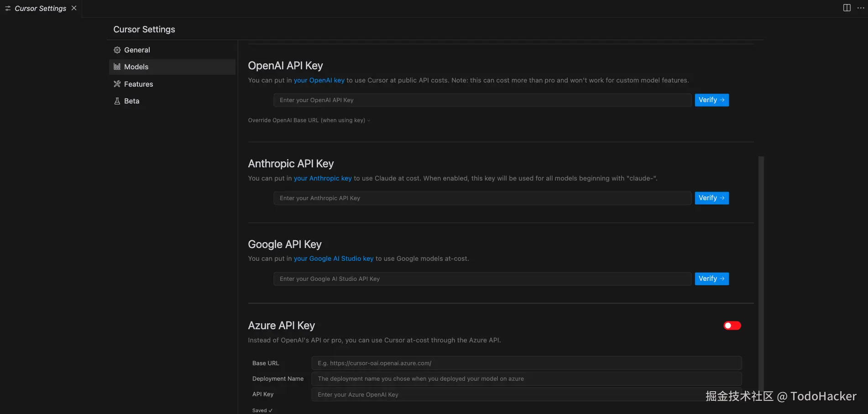Click the Beta flask icon in sidebar

[117, 101]
